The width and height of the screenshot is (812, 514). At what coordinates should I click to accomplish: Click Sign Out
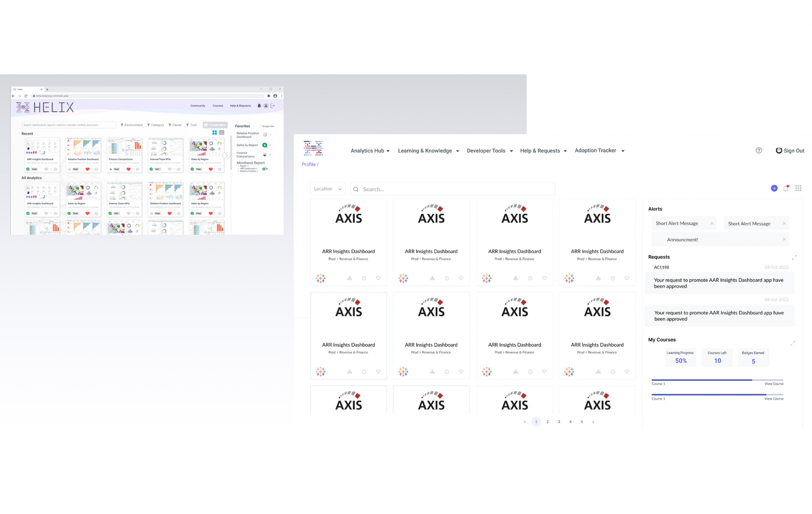pyautogui.click(x=790, y=151)
